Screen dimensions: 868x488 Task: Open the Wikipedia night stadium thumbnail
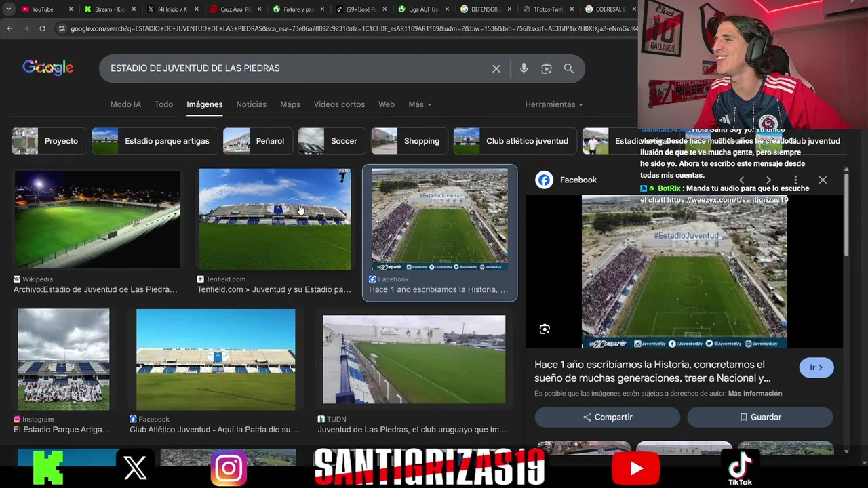click(x=98, y=219)
